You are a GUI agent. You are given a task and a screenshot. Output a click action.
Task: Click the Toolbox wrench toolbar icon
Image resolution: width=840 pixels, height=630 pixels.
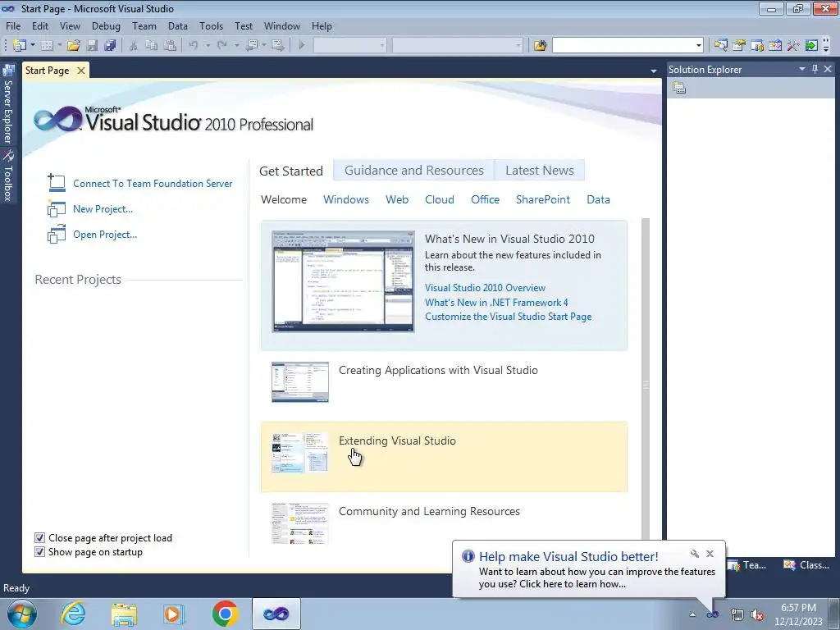(793, 46)
